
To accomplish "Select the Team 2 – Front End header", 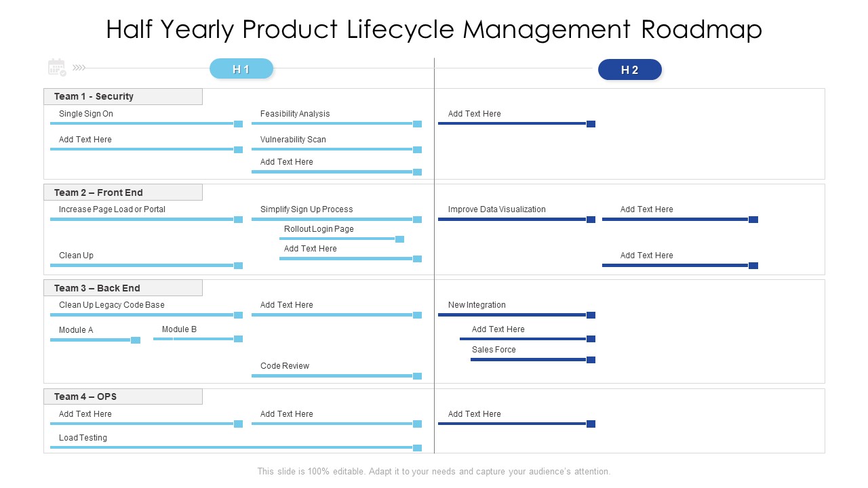I will tap(123, 192).
